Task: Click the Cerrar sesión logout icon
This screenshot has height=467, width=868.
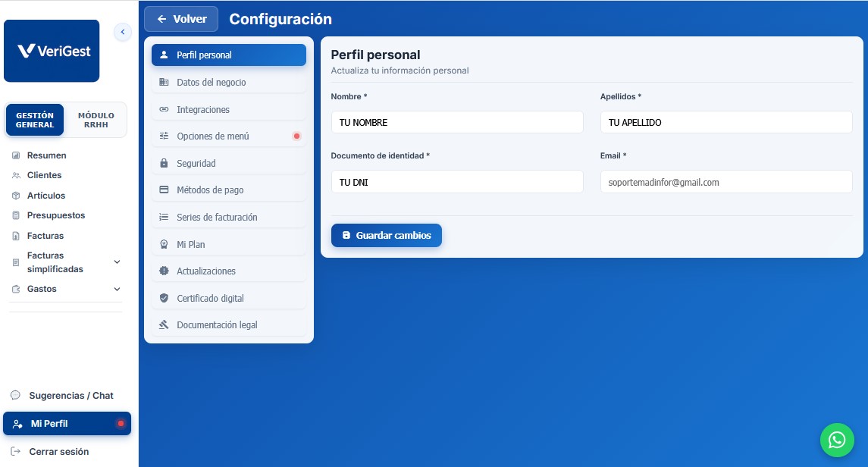Action: coord(15,452)
